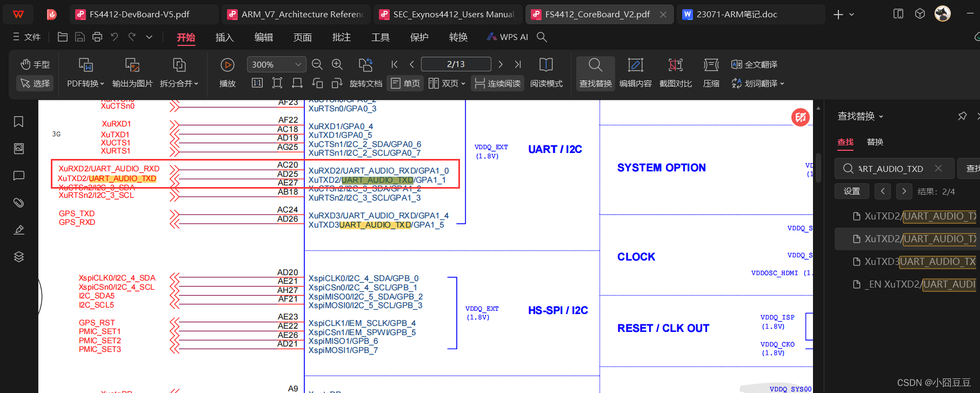
Task: Click the print icon
Action: click(x=97, y=37)
